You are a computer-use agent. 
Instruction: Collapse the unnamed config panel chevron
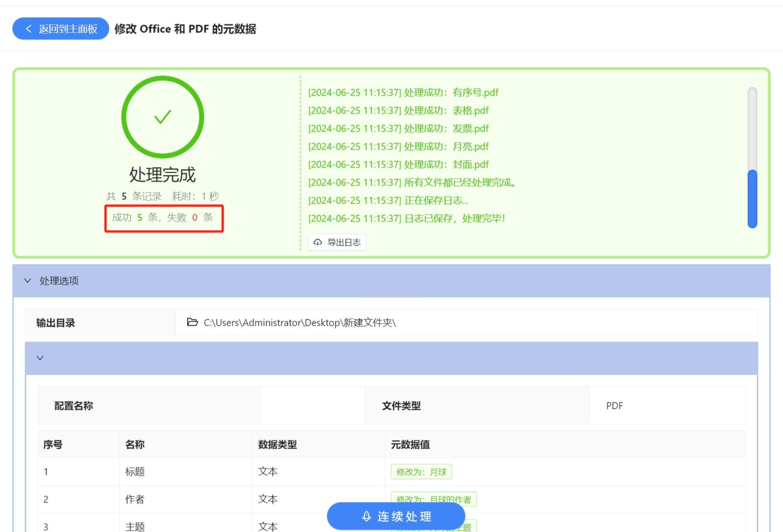click(x=40, y=358)
